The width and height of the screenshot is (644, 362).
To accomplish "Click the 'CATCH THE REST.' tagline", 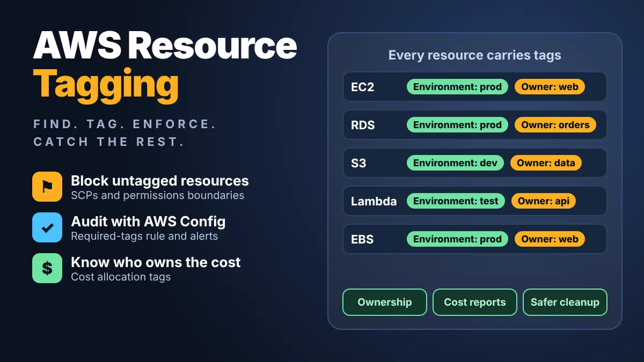I will [x=109, y=142].
